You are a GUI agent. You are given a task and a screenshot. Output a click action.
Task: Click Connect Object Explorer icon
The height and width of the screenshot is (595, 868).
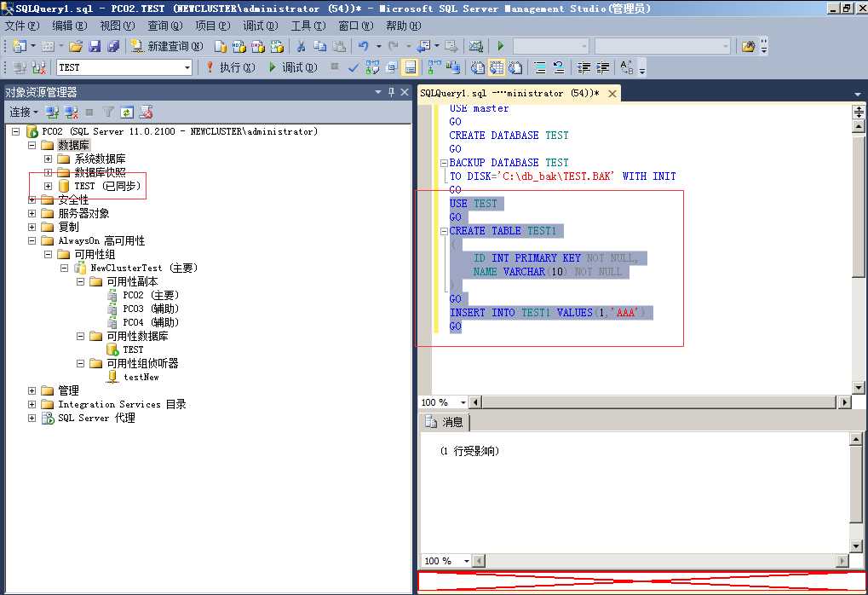[53, 113]
